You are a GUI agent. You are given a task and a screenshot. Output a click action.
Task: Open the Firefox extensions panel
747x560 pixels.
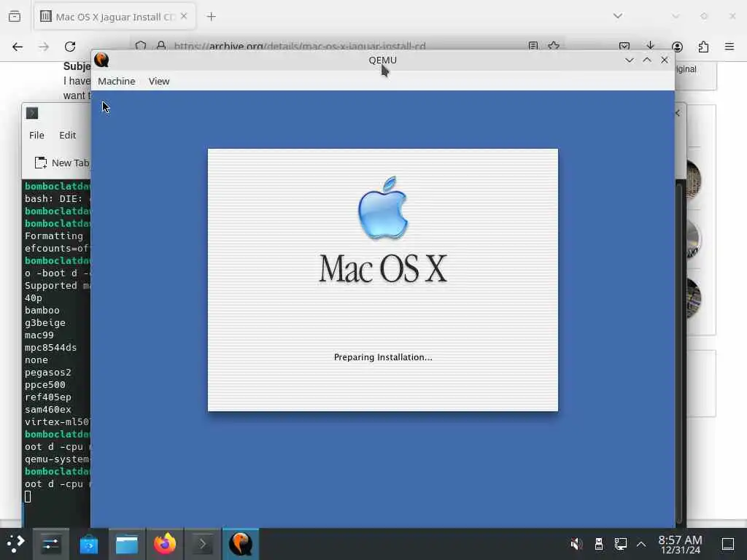[703, 47]
